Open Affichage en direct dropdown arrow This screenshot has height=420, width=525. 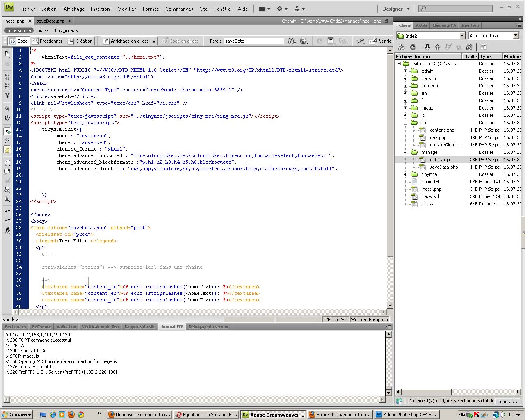[x=154, y=41]
